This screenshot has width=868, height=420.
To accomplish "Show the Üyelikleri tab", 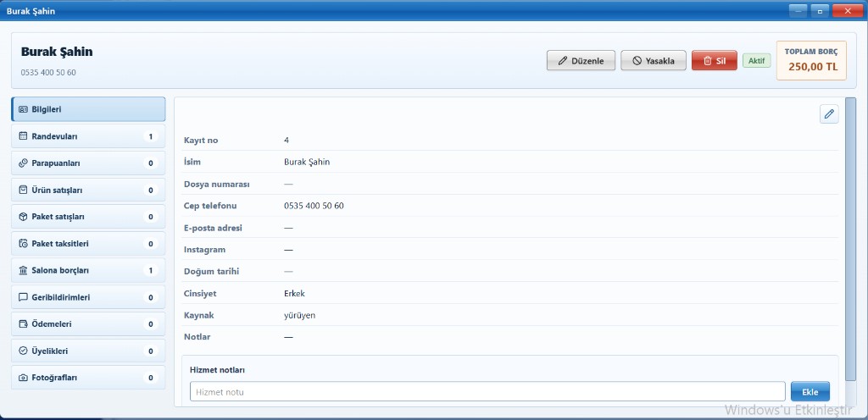I will pos(88,351).
